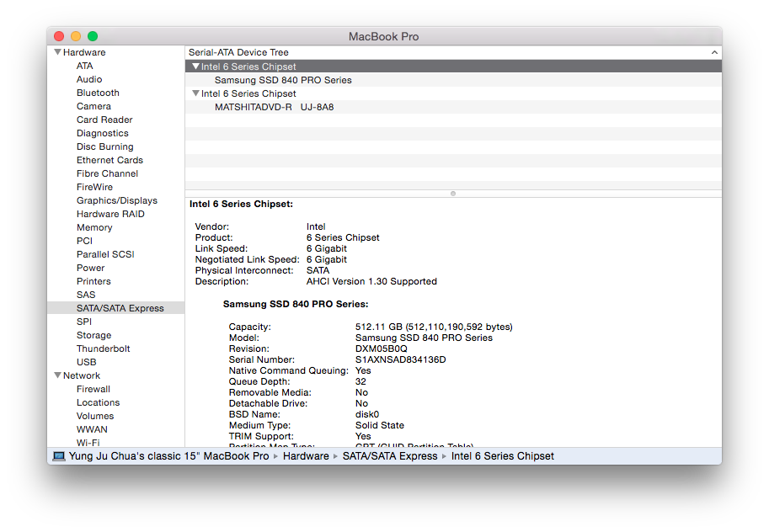Open the SPI section
This screenshot has height=532, width=769.
click(x=84, y=322)
